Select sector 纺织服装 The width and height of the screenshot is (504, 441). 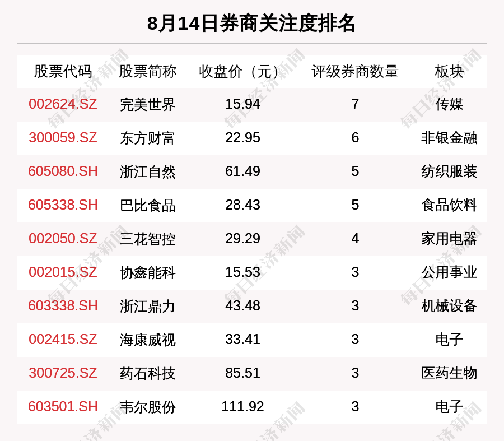[x=449, y=172]
